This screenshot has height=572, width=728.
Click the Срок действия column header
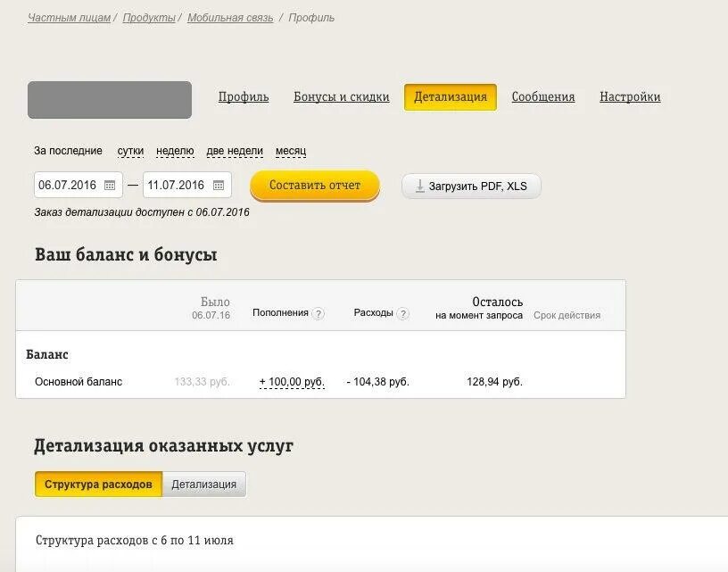[x=567, y=315]
